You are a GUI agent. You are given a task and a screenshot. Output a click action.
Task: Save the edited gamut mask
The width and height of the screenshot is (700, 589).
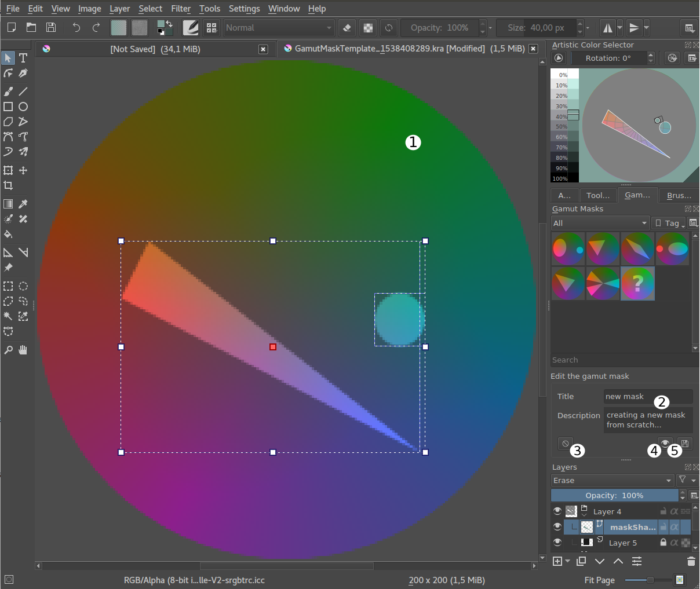click(x=684, y=444)
